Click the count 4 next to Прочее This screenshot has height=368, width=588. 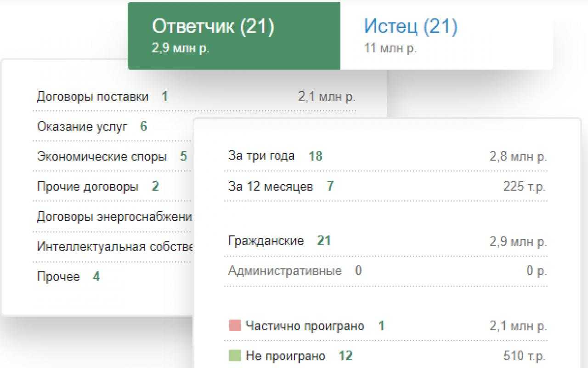click(96, 277)
